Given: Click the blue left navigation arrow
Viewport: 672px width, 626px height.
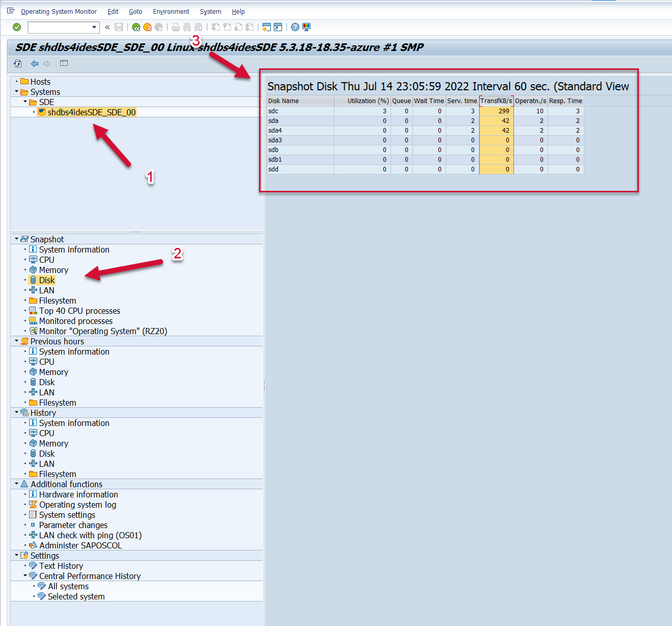Looking at the screenshot, I should (35, 64).
